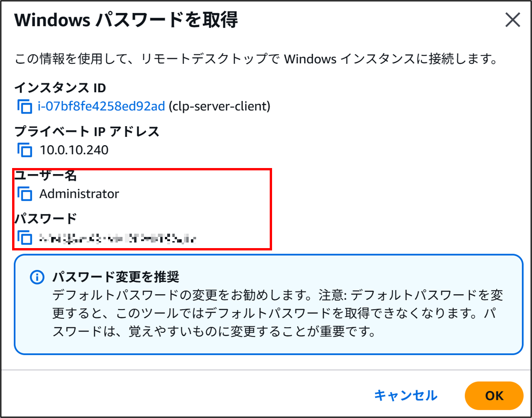Copy the private IP address 10.0.10.240

pos(25,150)
